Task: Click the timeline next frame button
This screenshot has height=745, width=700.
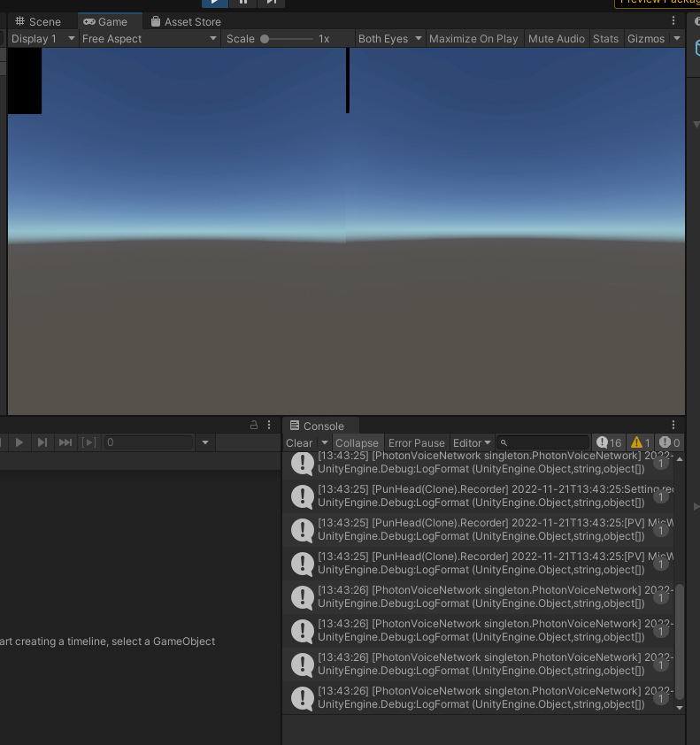Action: 42,442
